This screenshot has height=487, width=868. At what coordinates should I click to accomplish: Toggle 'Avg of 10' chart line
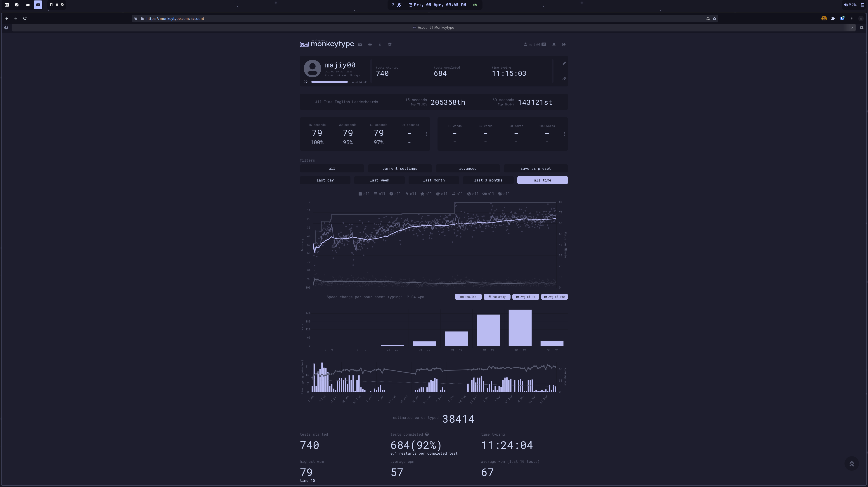(x=526, y=297)
